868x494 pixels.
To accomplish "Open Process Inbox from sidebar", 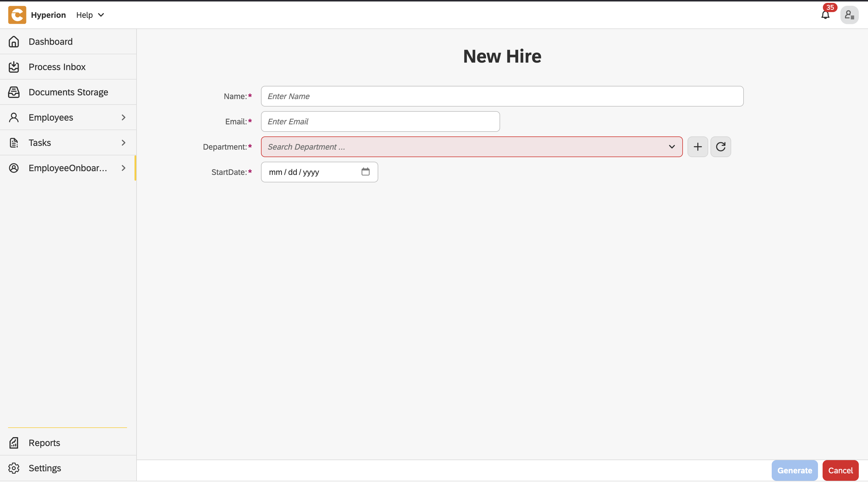I will (x=68, y=67).
